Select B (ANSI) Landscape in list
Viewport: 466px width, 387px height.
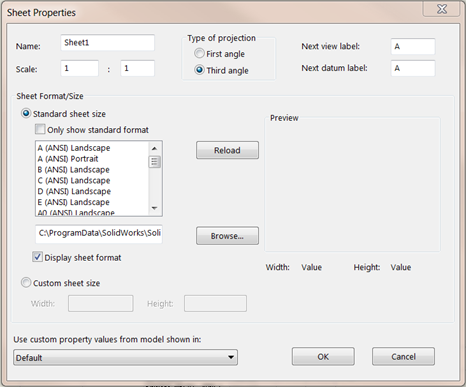coord(74,170)
